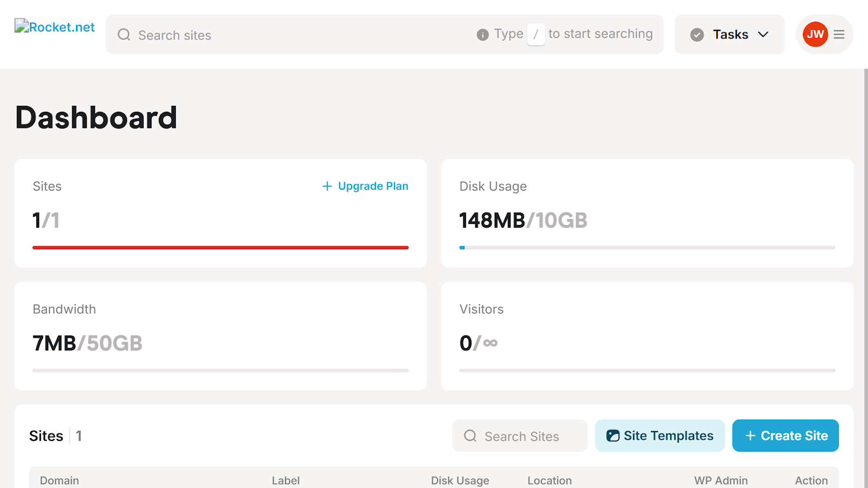Click the info icon beside Type hint

coord(483,35)
